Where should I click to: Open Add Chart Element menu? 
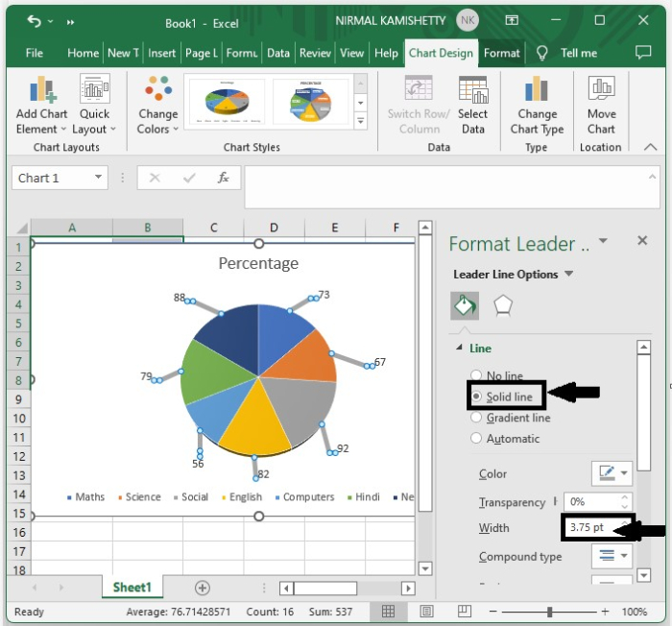[41, 105]
